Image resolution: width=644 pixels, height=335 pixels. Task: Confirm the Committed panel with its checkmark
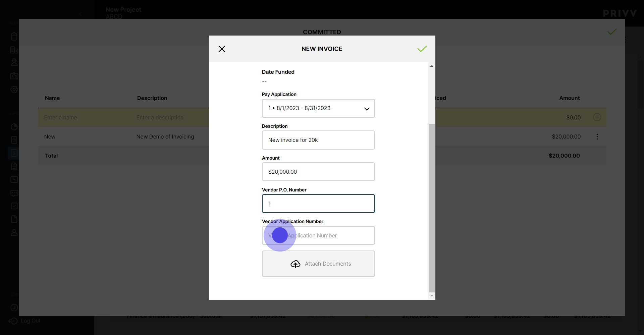click(612, 32)
